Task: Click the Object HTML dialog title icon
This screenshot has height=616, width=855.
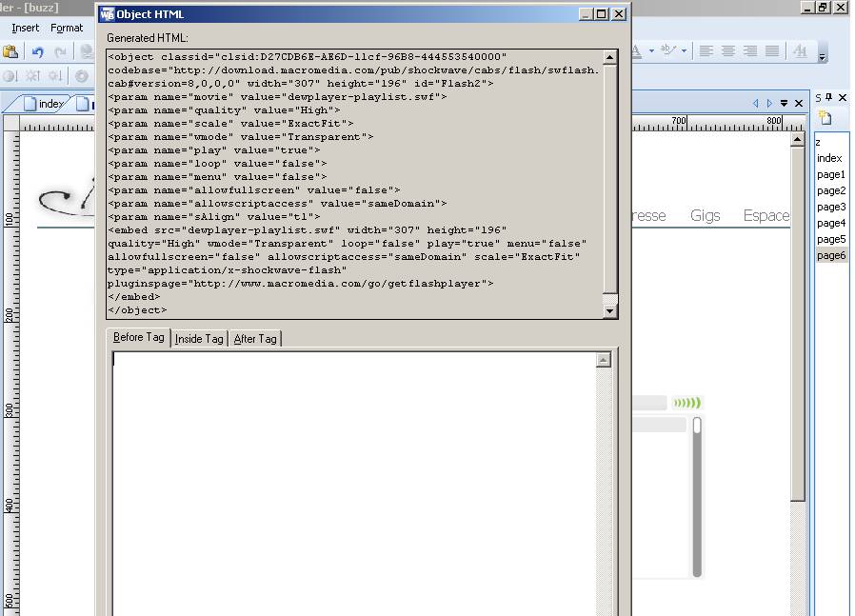Action: pos(108,14)
